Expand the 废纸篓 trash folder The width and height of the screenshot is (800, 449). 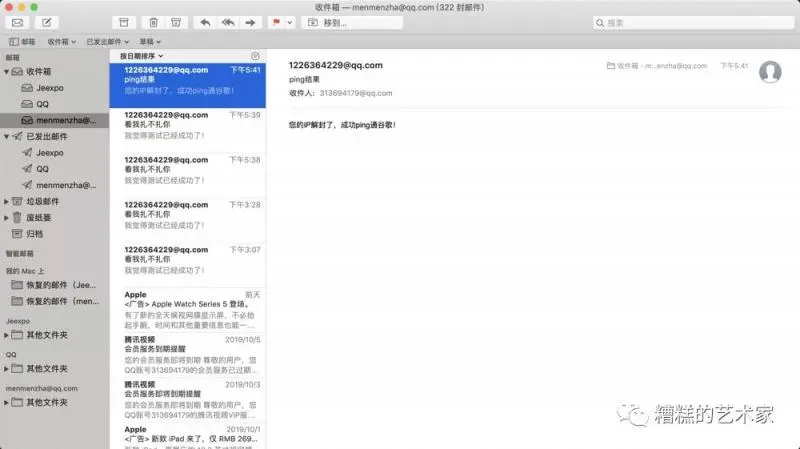6,218
